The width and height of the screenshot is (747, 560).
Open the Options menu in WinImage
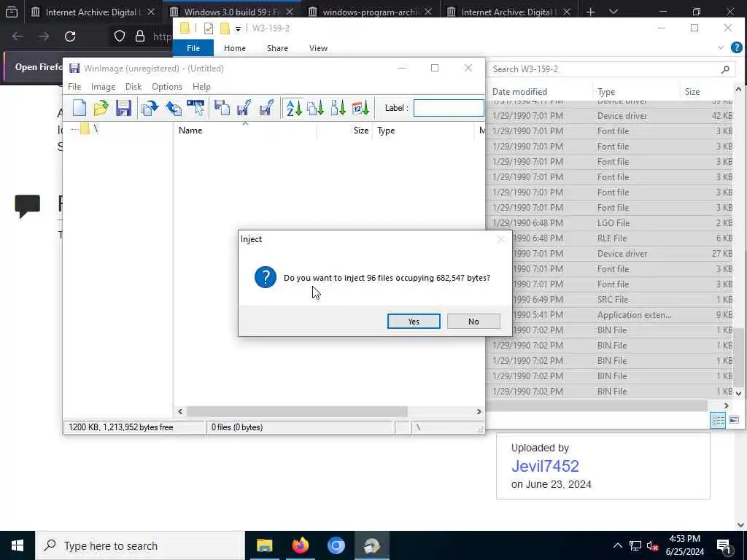(167, 87)
